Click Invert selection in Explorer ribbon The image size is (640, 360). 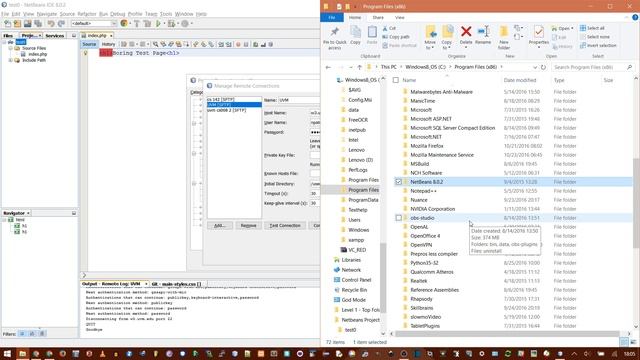(598, 45)
